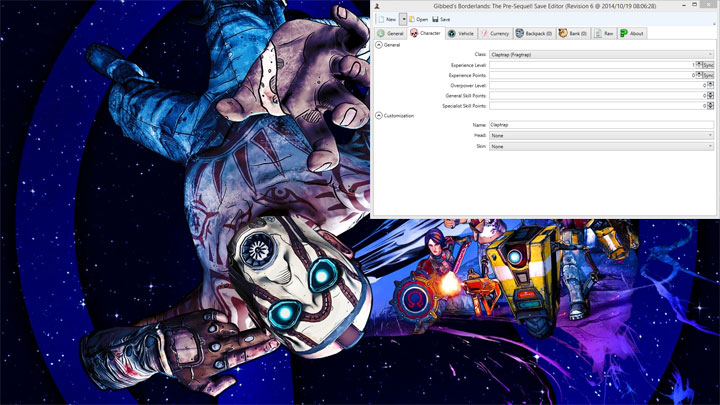Collapse the General section expander
The image size is (720, 405).
[x=379, y=45]
